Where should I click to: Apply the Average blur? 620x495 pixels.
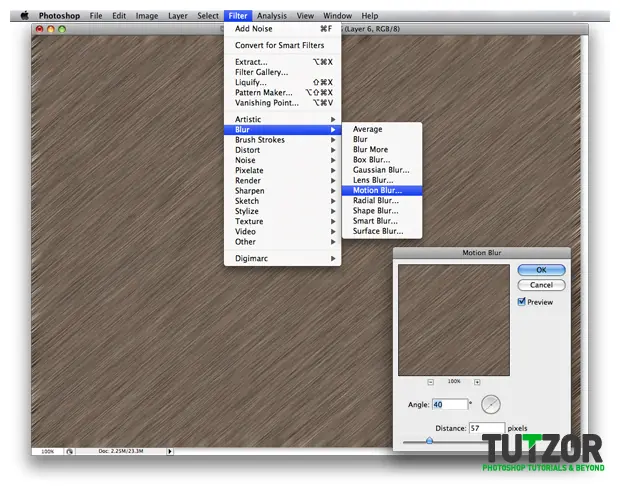tap(382, 129)
